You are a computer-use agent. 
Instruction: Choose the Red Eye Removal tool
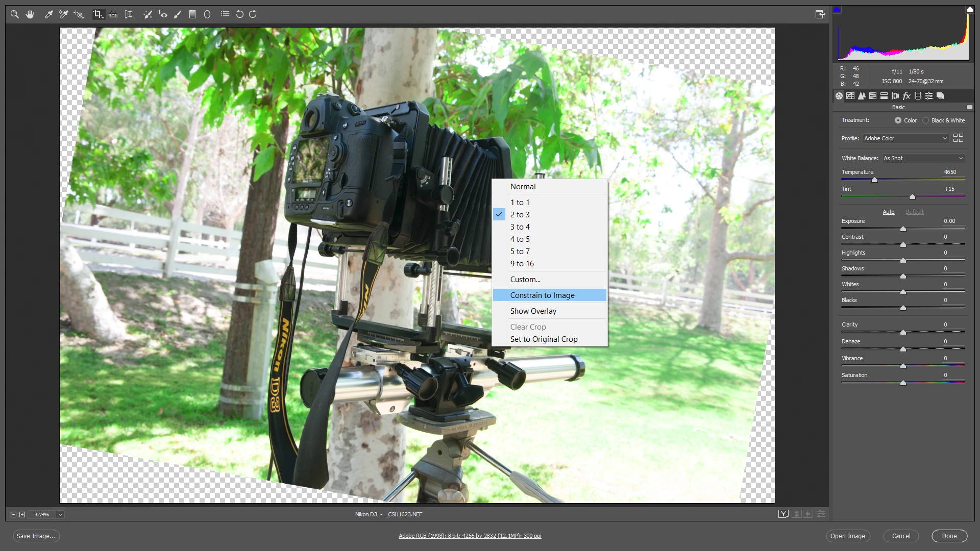(x=162, y=14)
